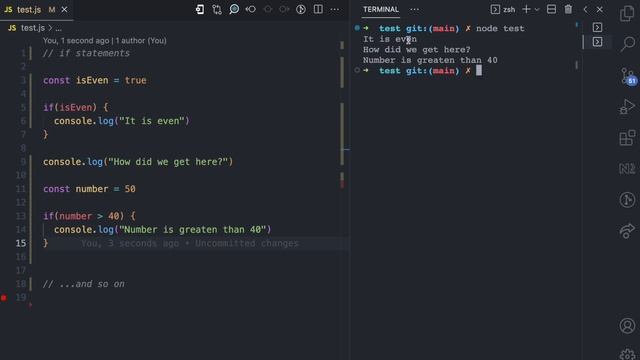This screenshot has width=640, height=360.
Task: Expand the breadcrumb ellipsis segment
Action: pos(58,28)
